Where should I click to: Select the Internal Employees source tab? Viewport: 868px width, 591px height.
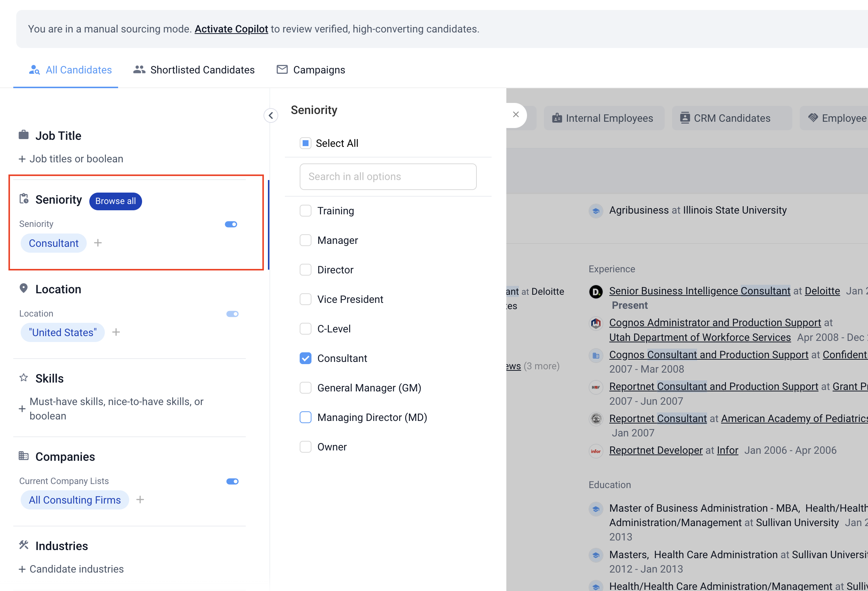[603, 118]
